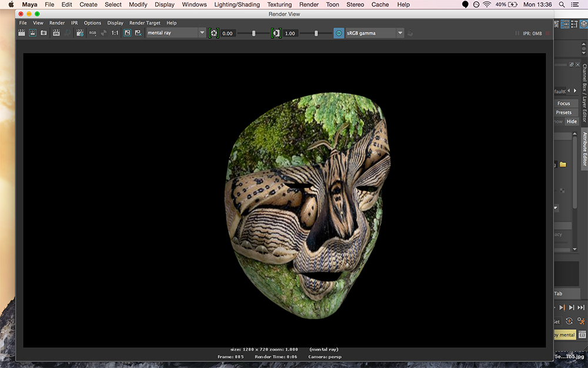The image size is (588, 368).
Task: Click the Presets button
Action: (x=563, y=112)
